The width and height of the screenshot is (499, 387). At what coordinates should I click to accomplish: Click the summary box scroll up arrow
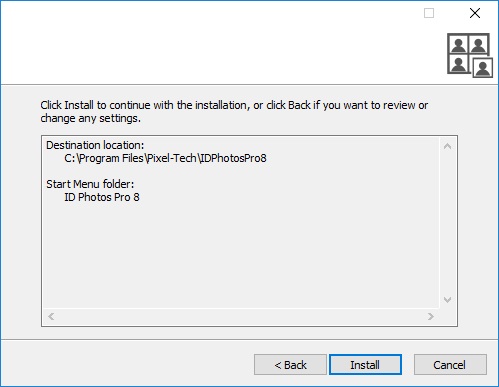(448, 146)
